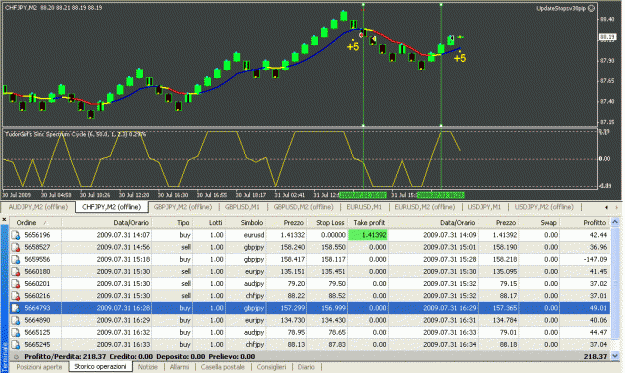Open the Consiglieri terminal tab
Screen dimensions: 625x373
[x=271, y=367]
